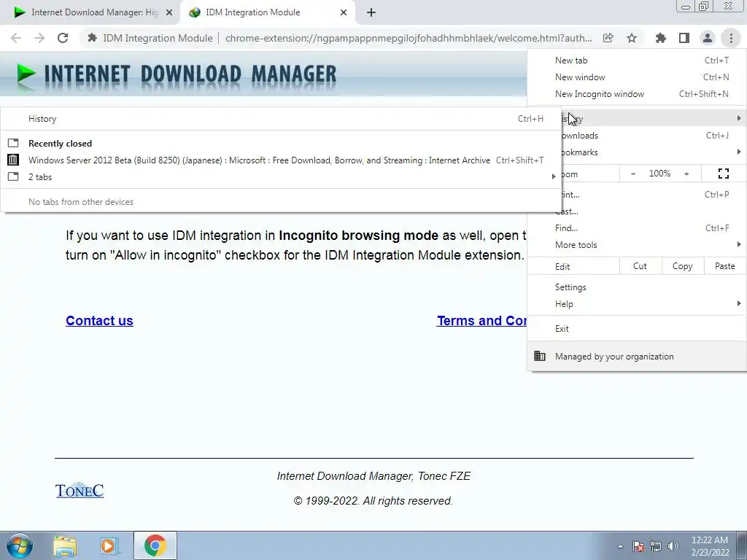Click the extension puzzle icon in address bar
The image size is (747, 560).
(x=93, y=38)
